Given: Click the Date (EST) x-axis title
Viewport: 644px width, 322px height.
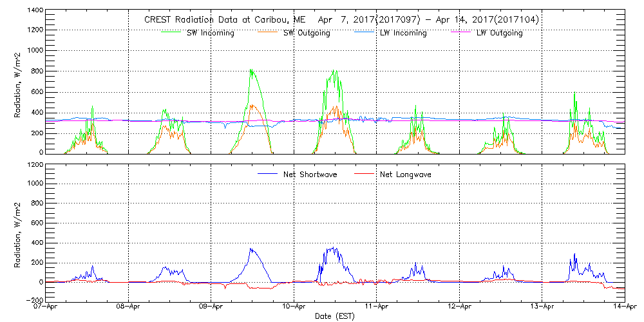Looking at the screenshot, I should click(336, 317).
